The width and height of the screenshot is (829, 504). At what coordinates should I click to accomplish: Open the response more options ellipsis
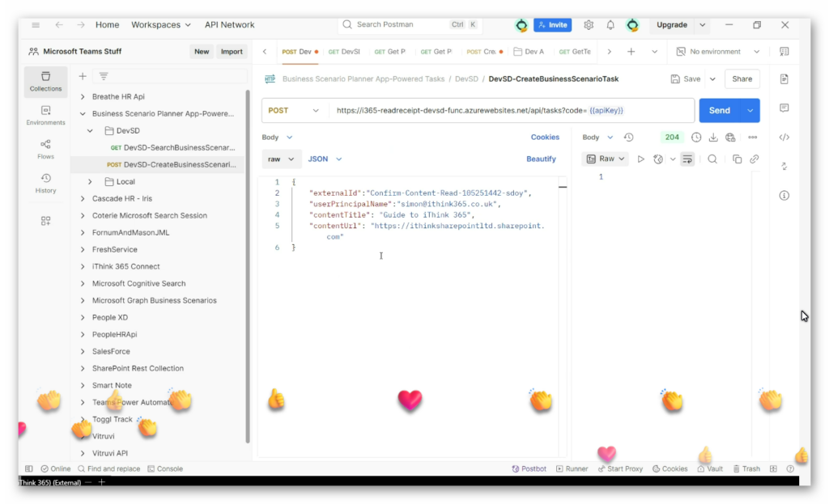(x=752, y=137)
